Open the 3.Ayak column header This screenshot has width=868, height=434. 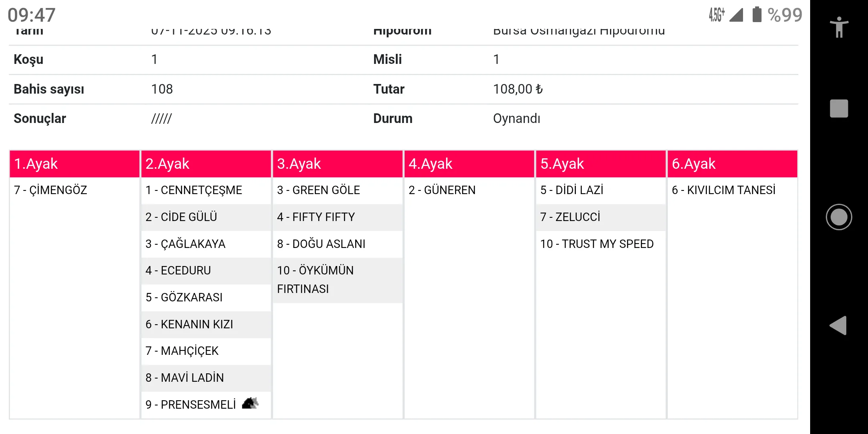[338, 164]
